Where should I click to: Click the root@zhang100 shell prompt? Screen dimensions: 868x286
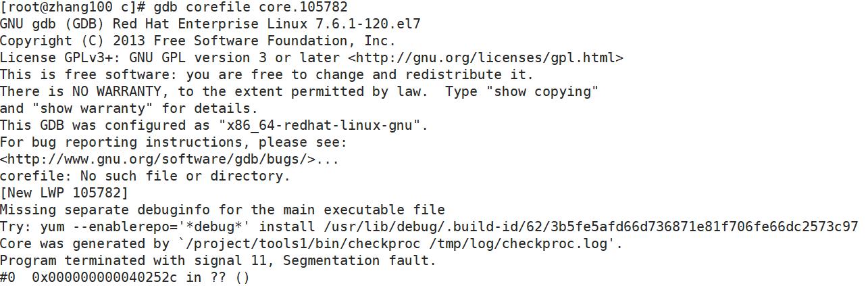[64, 7]
